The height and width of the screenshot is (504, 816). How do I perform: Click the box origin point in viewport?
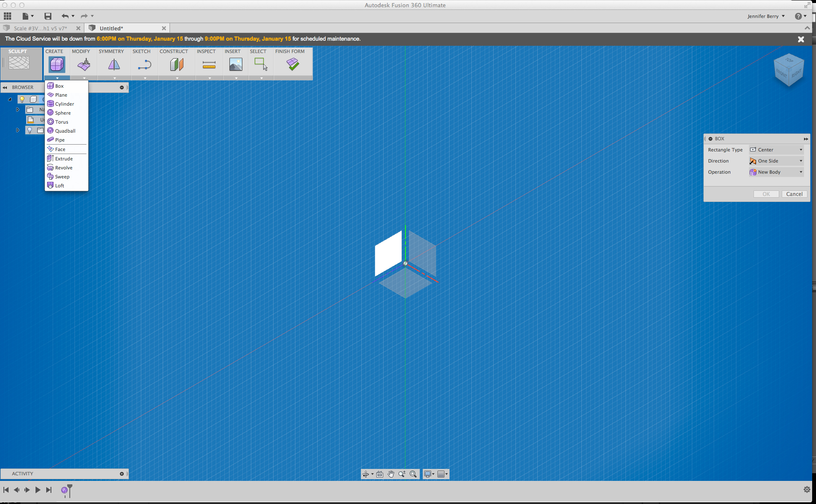(405, 263)
